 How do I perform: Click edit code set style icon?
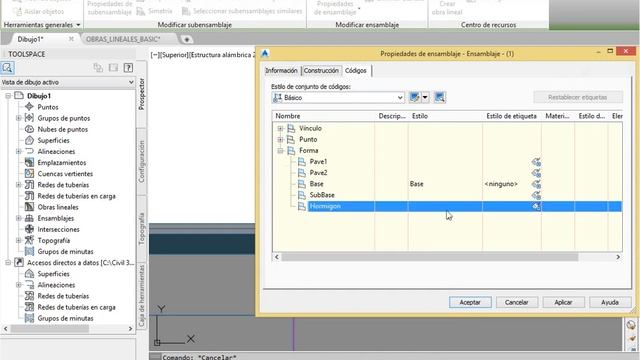[x=414, y=97]
